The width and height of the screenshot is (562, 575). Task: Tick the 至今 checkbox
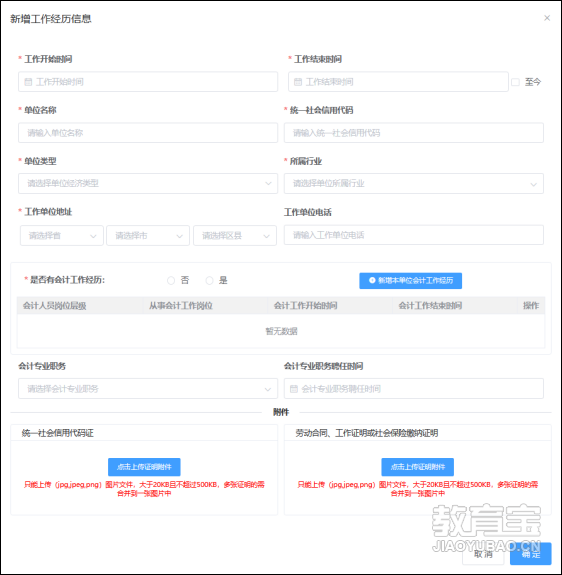tap(515, 82)
